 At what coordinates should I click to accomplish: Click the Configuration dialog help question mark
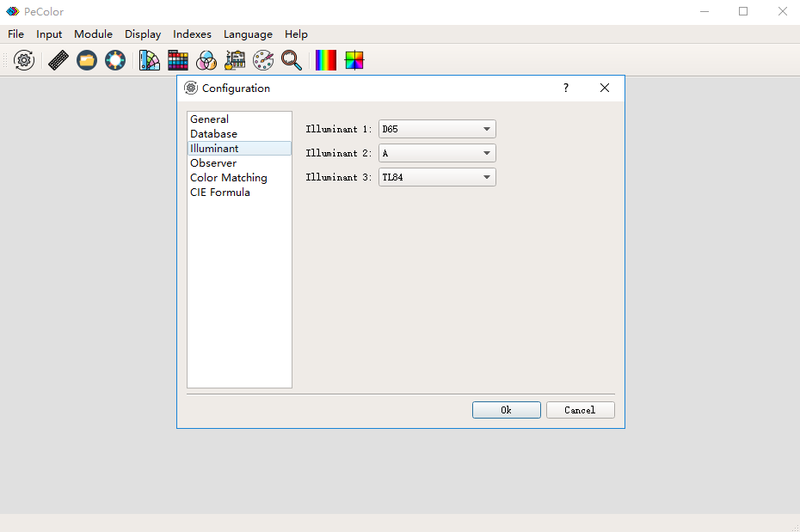pos(566,88)
